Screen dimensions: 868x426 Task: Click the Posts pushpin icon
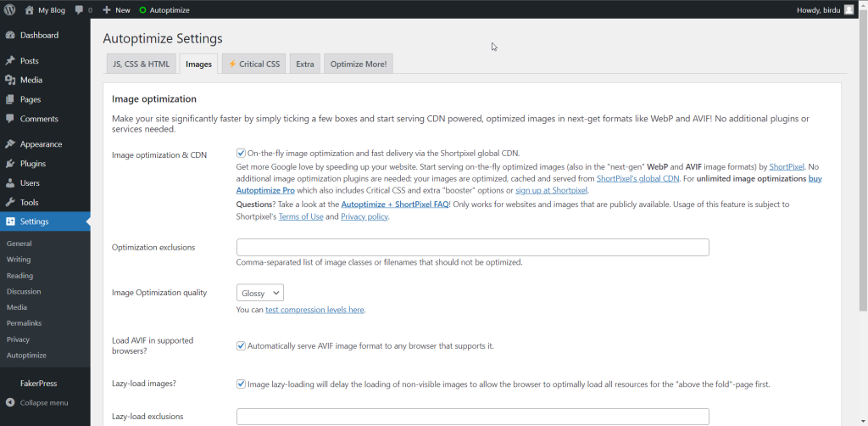point(10,61)
